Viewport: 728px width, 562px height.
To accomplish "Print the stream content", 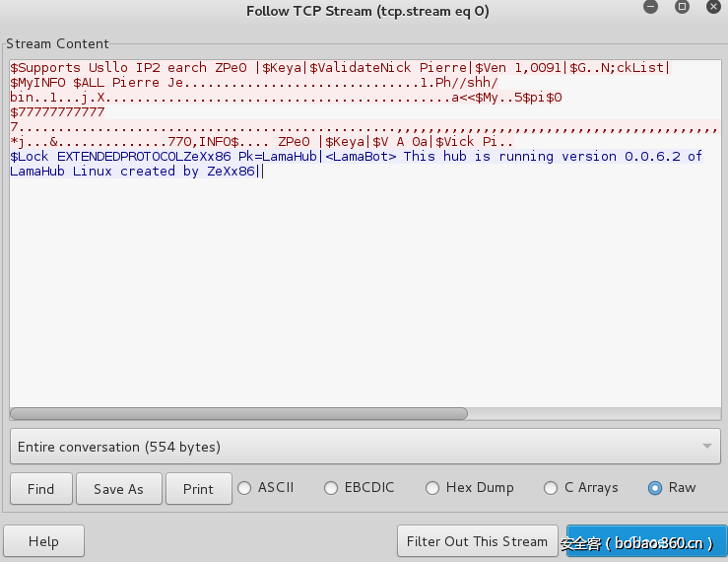I will click(198, 489).
